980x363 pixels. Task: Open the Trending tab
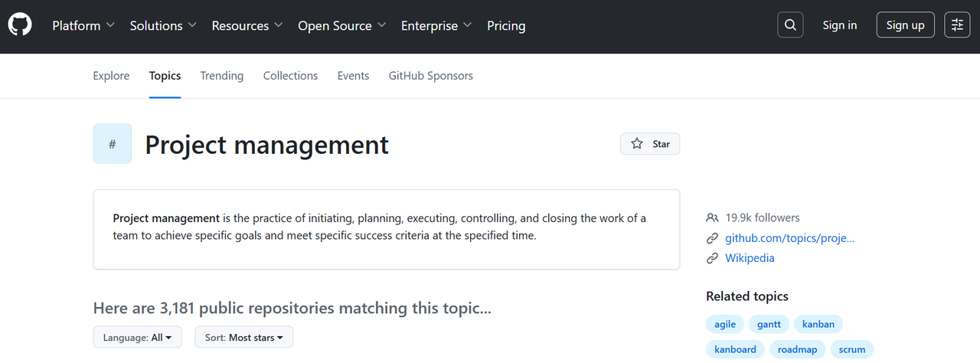222,76
